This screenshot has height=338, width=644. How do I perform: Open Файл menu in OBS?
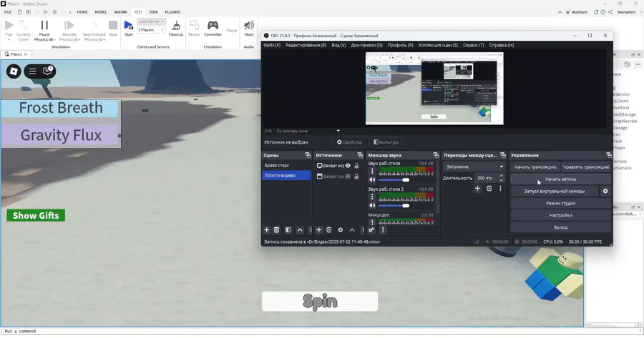click(x=272, y=45)
